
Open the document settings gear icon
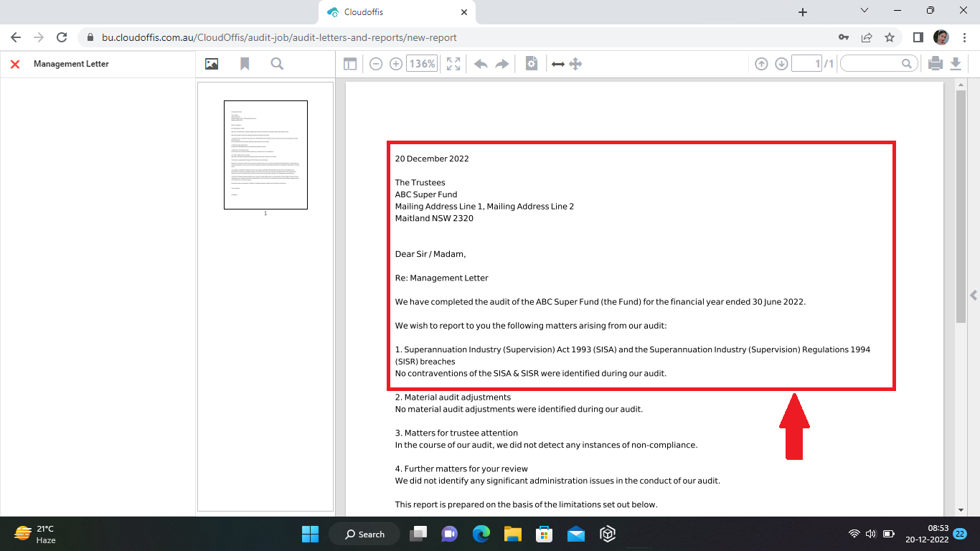tap(531, 64)
